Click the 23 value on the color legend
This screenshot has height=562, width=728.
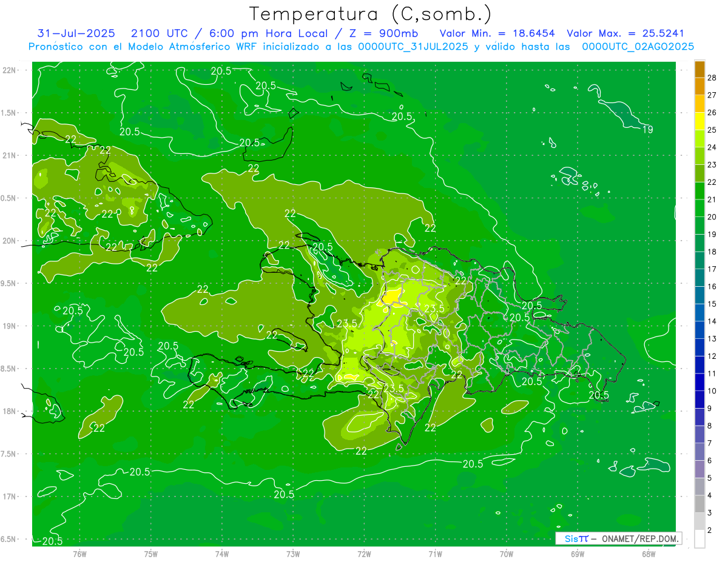click(x=713, y=165)
